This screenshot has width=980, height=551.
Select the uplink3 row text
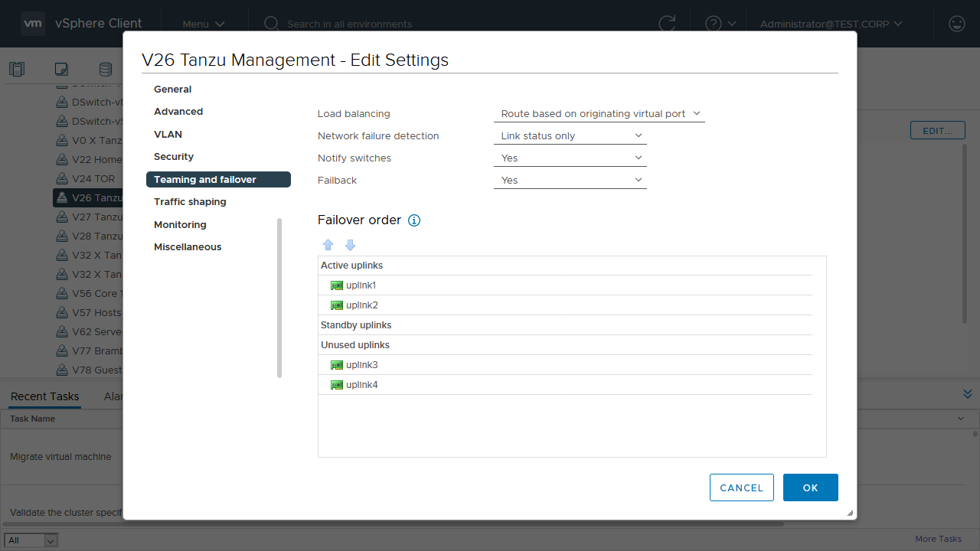point(362,365)
